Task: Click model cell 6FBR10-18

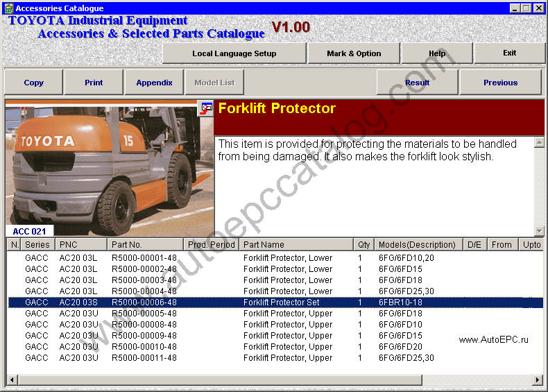Action: click(400, 302)
